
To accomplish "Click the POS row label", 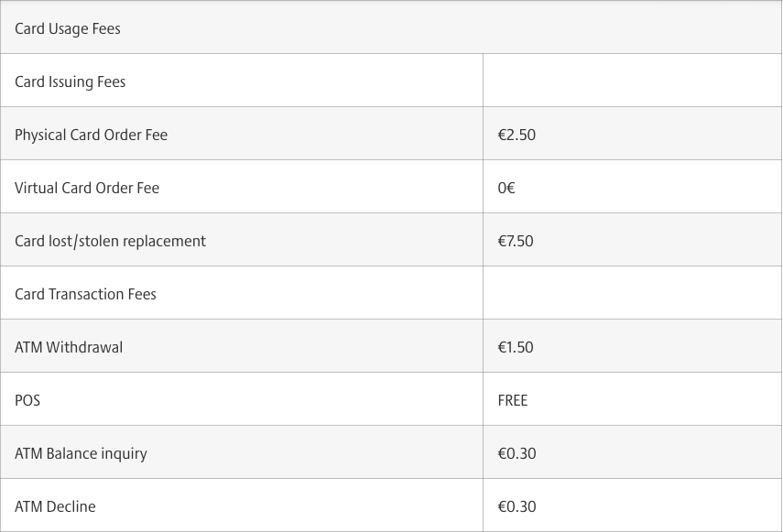I will [27, 400].
